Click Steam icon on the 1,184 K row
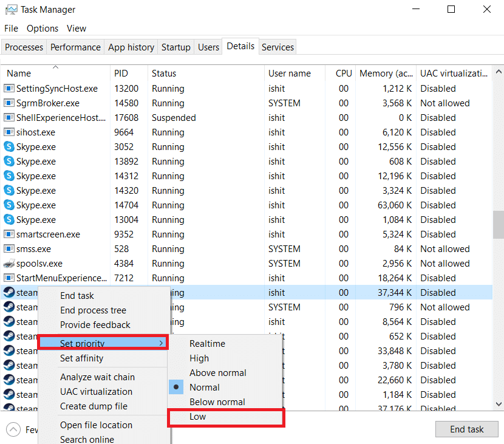The width and height of the screenshot is (504, 444). tap(9, 394)
